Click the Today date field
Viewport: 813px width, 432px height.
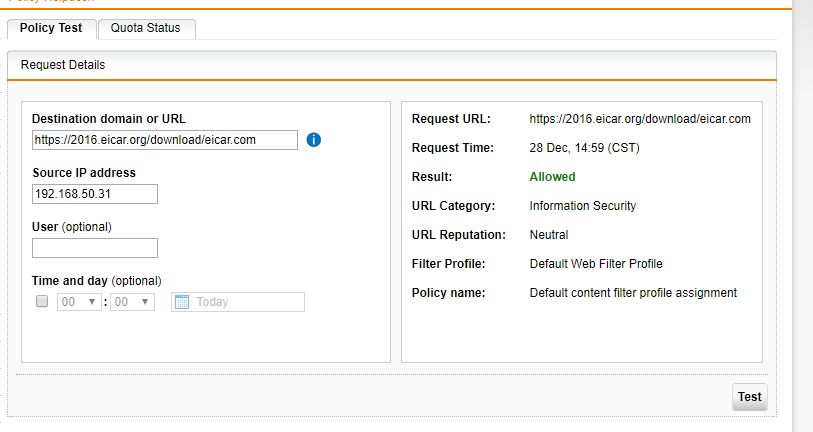[247, 302]
